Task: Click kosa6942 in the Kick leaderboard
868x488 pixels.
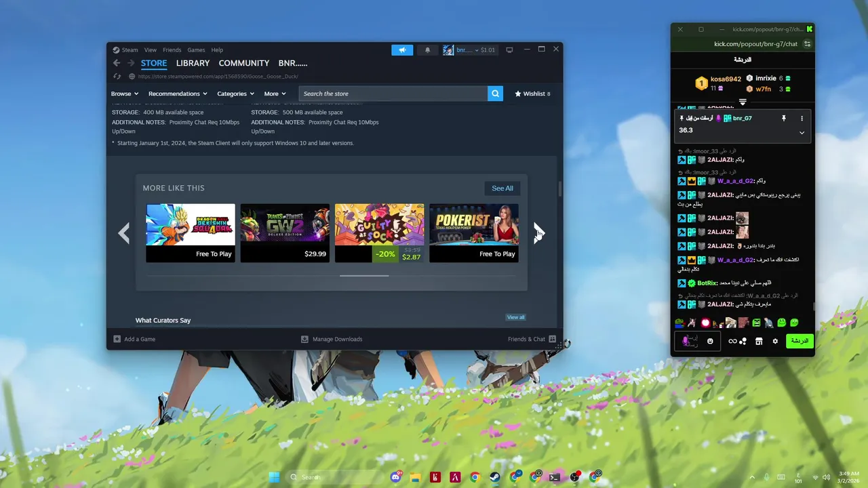Action: (726, 79)
